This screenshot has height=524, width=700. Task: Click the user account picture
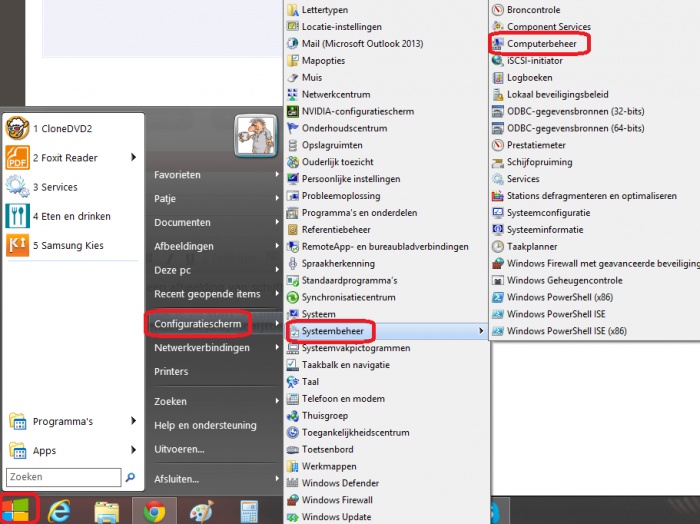pyautogui.click(x=256, y=136)
